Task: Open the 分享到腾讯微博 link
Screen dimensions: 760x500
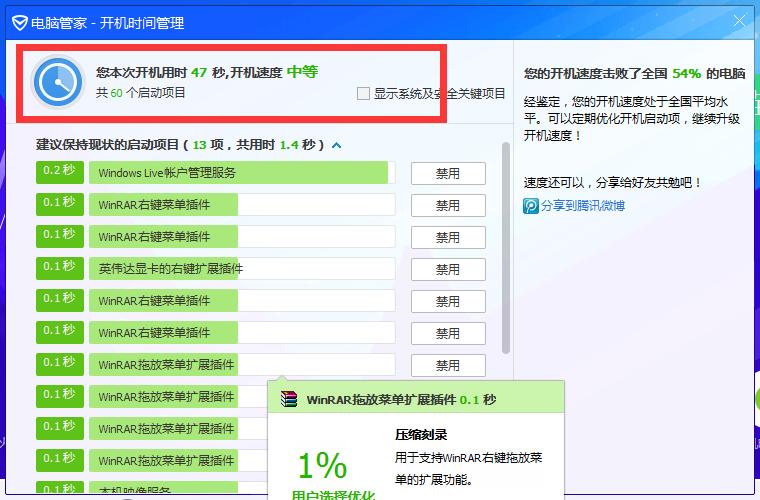Action: click(x=583, y=206)
